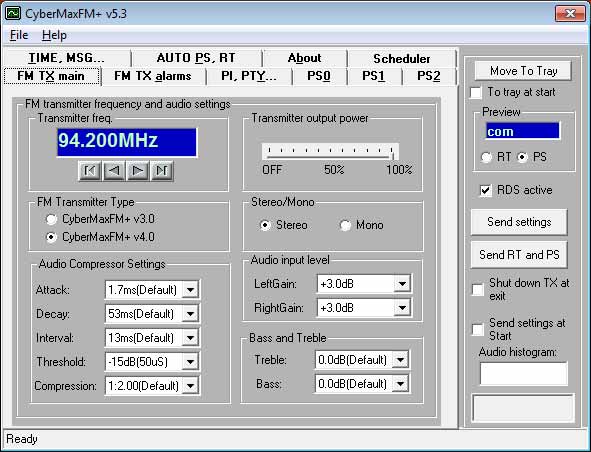Screen dimensions: 591x452
Task: Click Move To Tray button
Action: (x=523, y=71)
